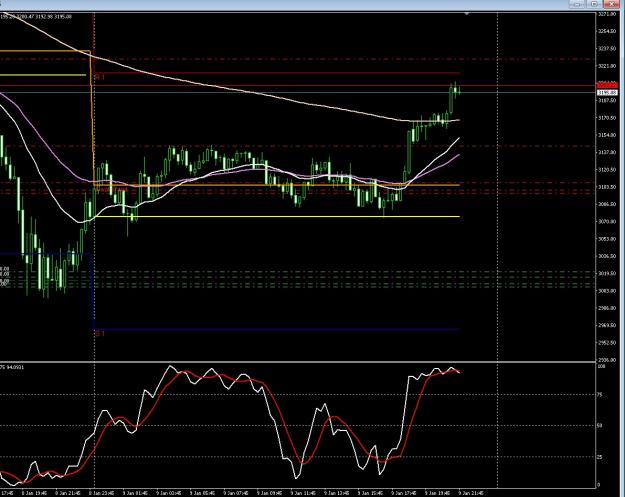Restore down the chart window

click(595, 4)
